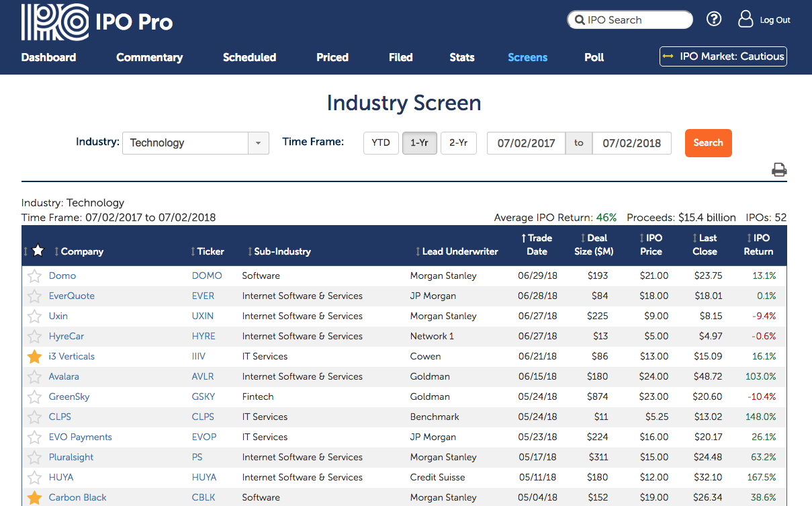812x506 pixels.
Task: Sort the table by Ticker column
Action: click(208, 251)
